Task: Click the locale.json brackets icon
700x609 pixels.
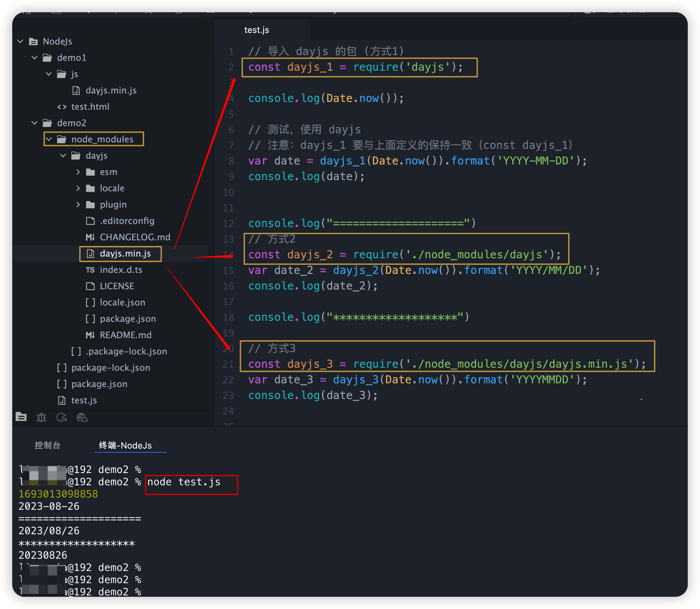Action: [90, 302]
